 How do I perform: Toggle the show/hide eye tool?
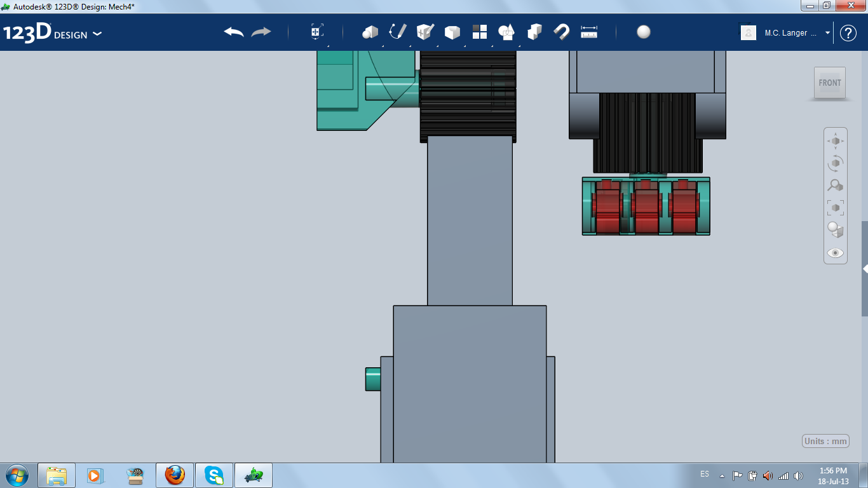(836, 253)
